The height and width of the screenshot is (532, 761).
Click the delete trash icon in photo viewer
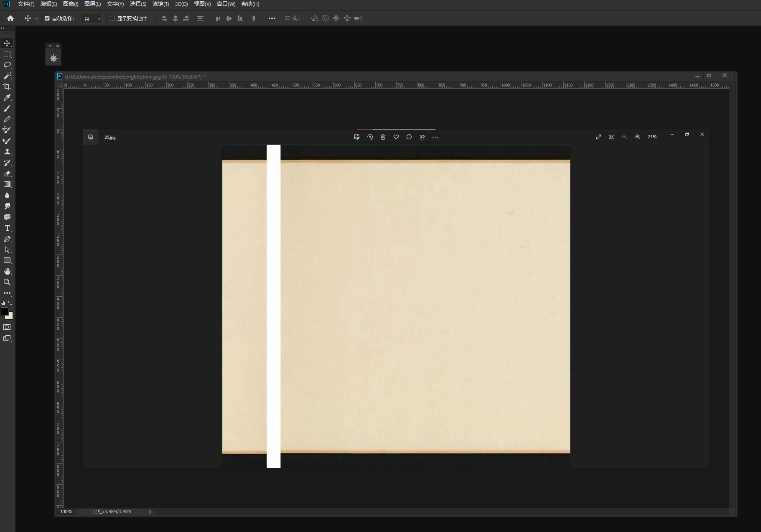coord(383,137)
